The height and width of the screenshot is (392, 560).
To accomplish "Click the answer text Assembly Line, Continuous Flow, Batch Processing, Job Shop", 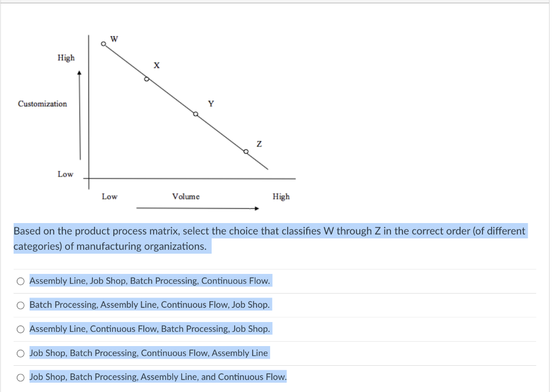I will (x=149, y=329).
